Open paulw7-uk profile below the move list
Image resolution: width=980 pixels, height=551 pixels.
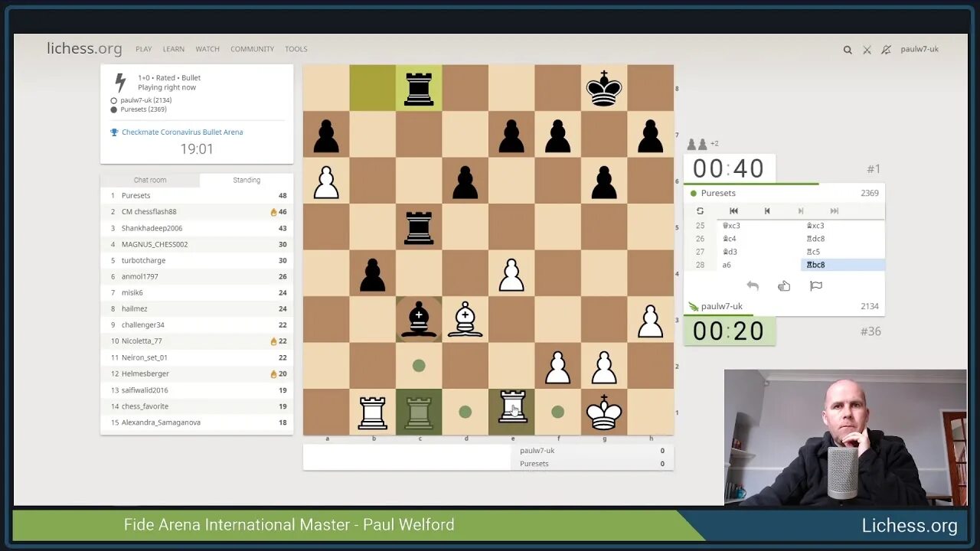point(722,306)
